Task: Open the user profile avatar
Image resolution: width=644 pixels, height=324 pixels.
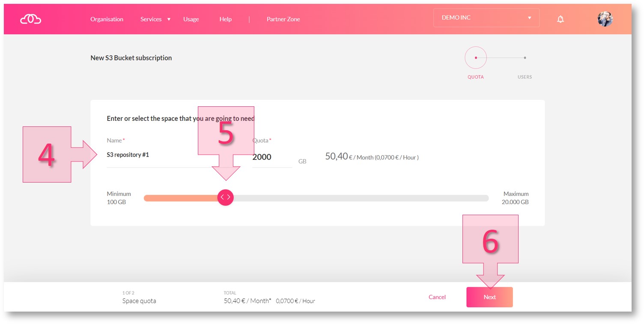Action: (605, 19)
